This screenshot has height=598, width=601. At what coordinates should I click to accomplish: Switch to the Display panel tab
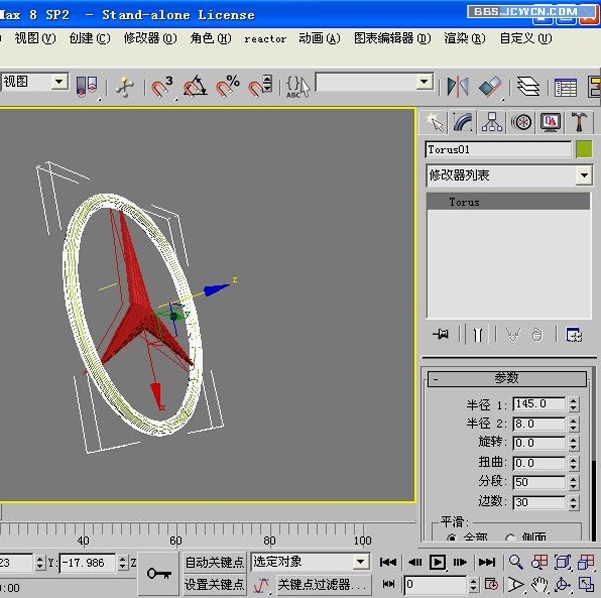550,123
